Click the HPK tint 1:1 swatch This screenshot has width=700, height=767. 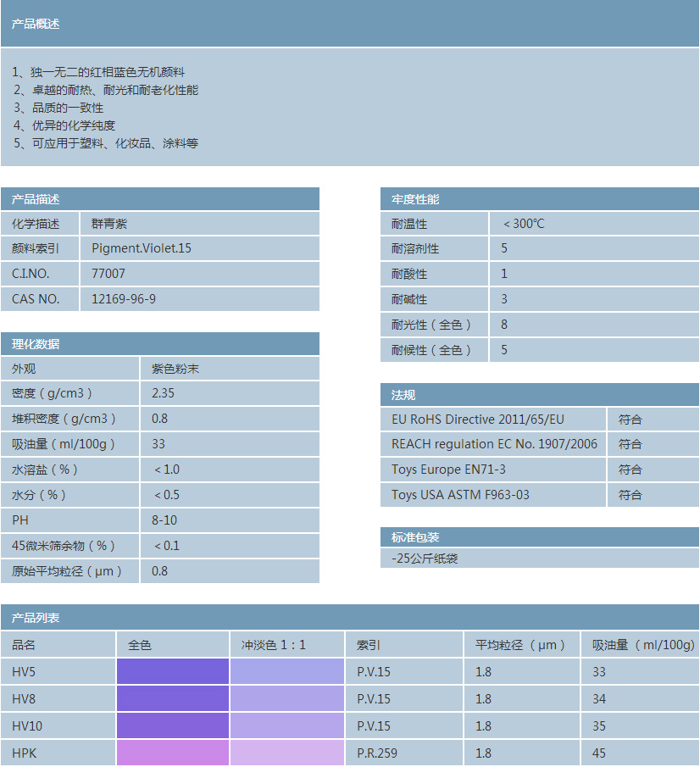(287, 753)
